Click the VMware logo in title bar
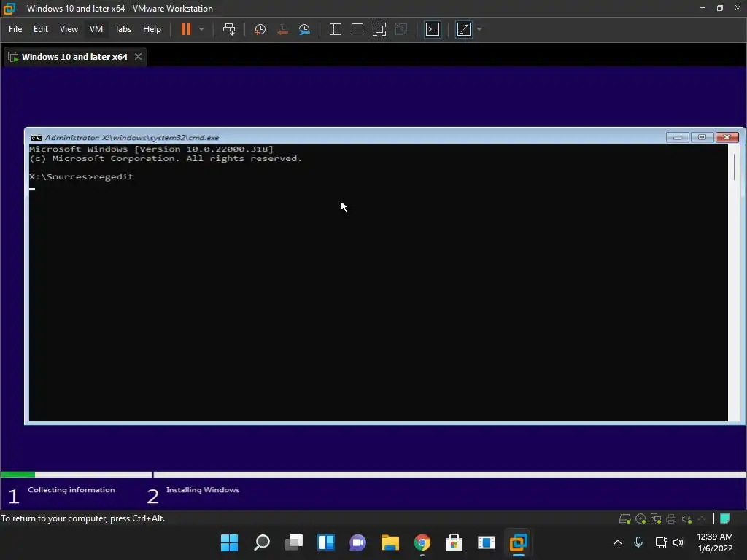Screen dimensions: 747x560 [9, 9]
